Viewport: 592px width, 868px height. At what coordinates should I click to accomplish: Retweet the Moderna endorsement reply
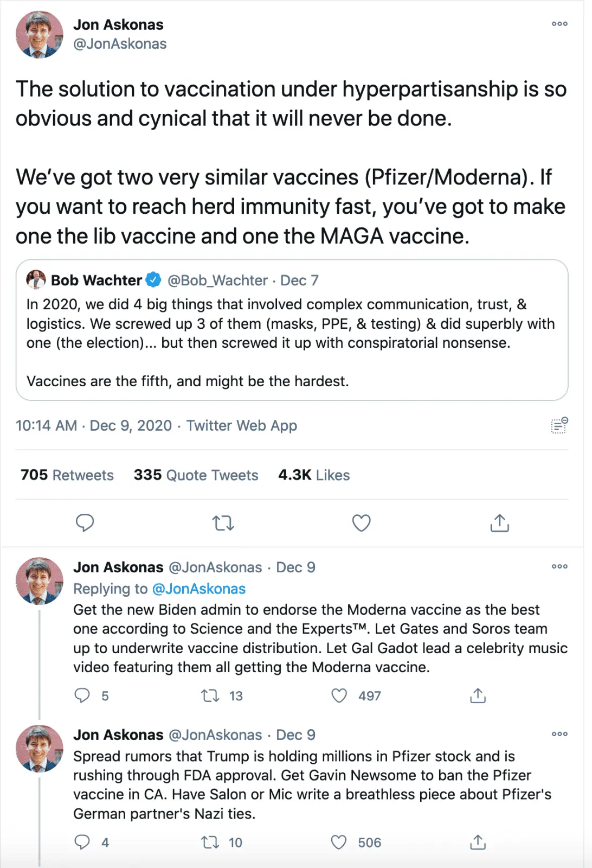point(210,695)
